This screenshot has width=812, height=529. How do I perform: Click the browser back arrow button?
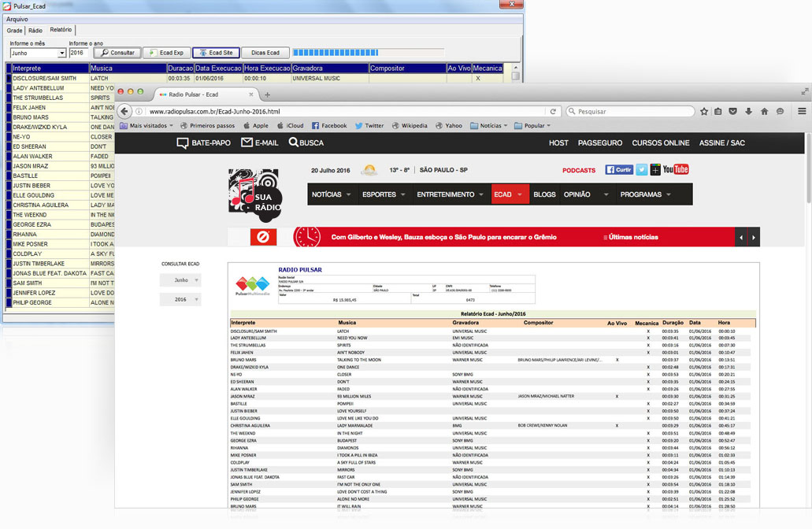[x=124, y=111]
